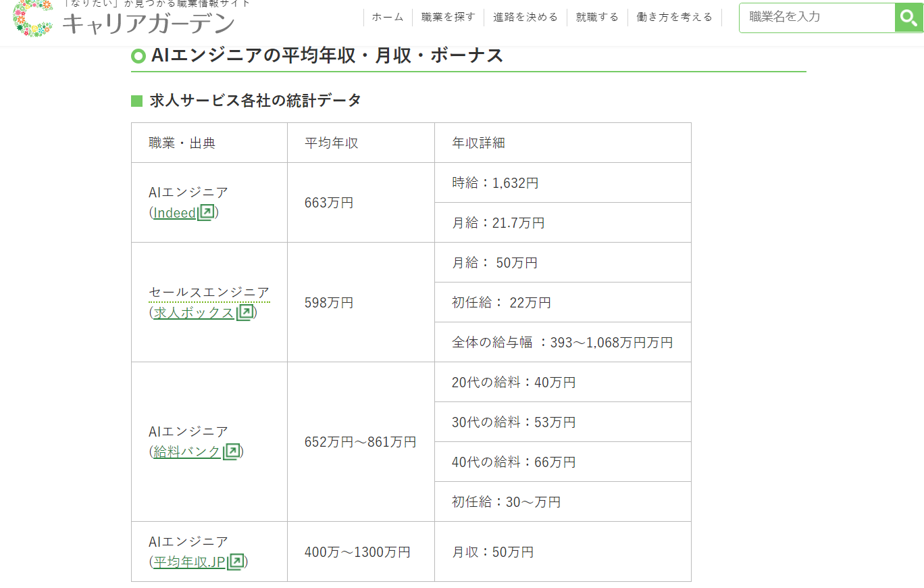Click the external link icon beside 平均年収.JP
The height and width of the screenshot is (588, 924).
[235, 562]
